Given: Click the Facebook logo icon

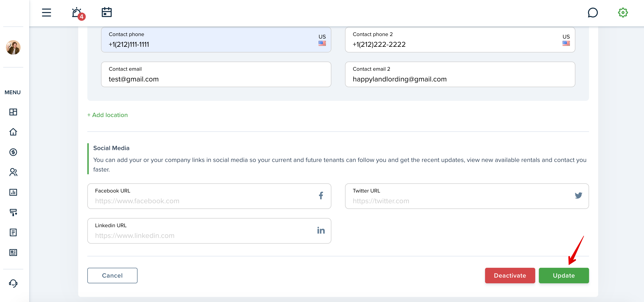Looking at the screenshot, I should coord(321,195).
